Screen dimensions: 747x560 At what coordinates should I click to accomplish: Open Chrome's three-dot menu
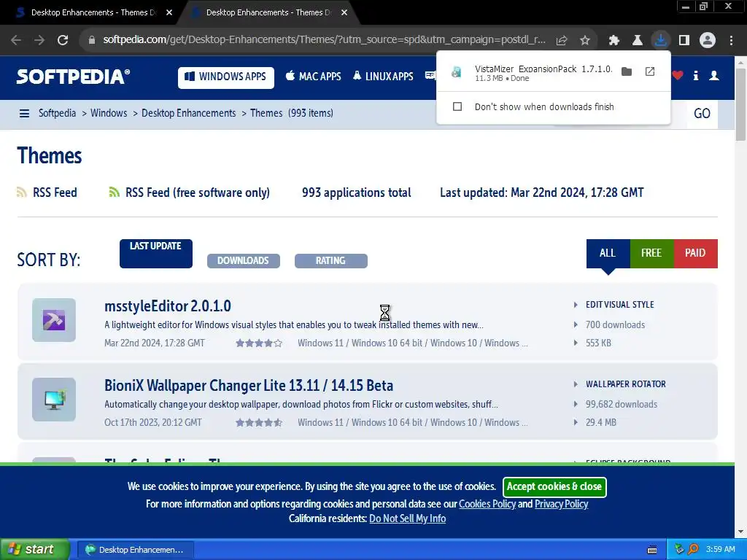pos(731,41)
